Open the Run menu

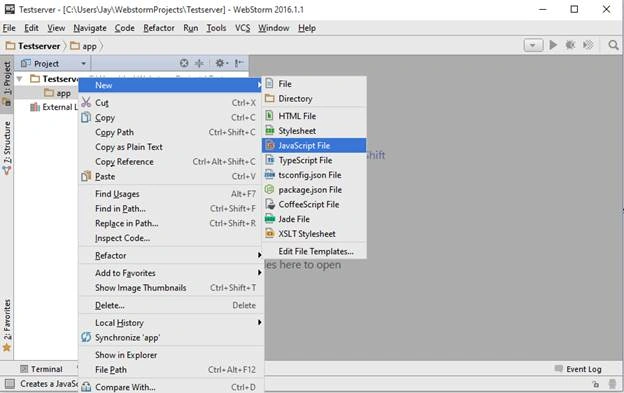pyautogui.click(x=191, y=28)
